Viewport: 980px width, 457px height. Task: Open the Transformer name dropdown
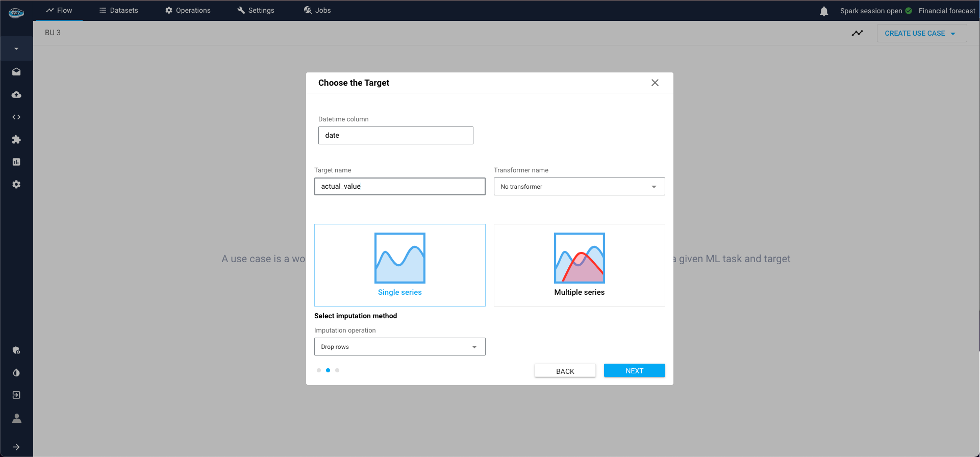tap(579, 187)
